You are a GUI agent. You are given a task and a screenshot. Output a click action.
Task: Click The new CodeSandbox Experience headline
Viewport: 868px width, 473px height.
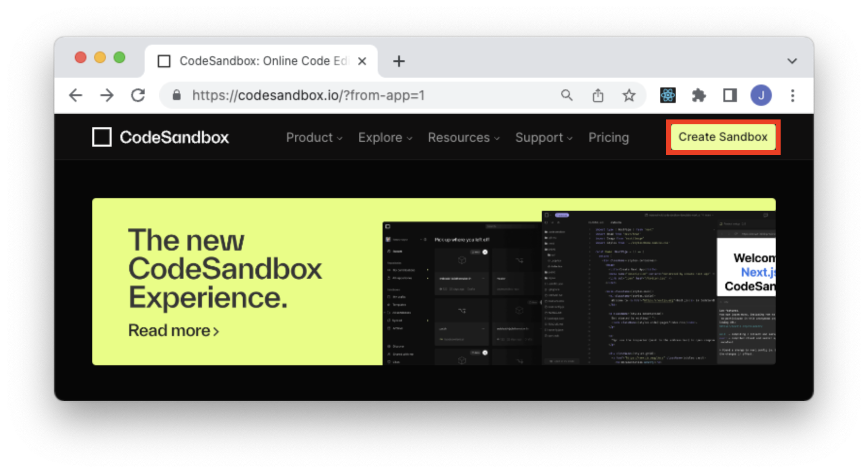(225, 269)
